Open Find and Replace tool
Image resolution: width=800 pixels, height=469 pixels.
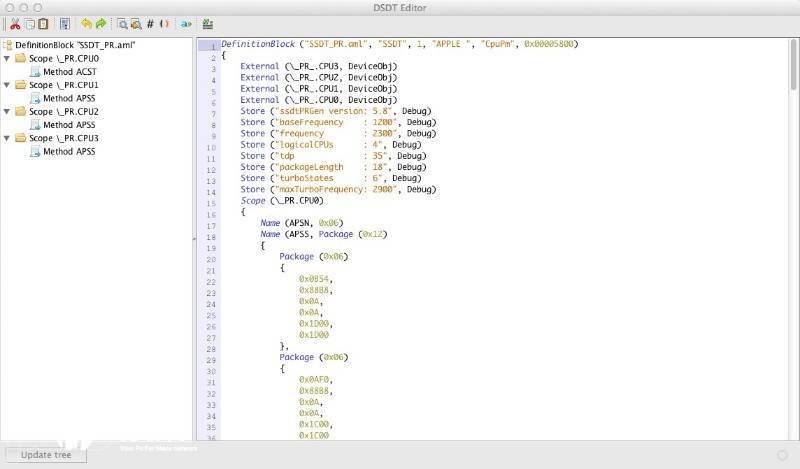click(135, 23)
